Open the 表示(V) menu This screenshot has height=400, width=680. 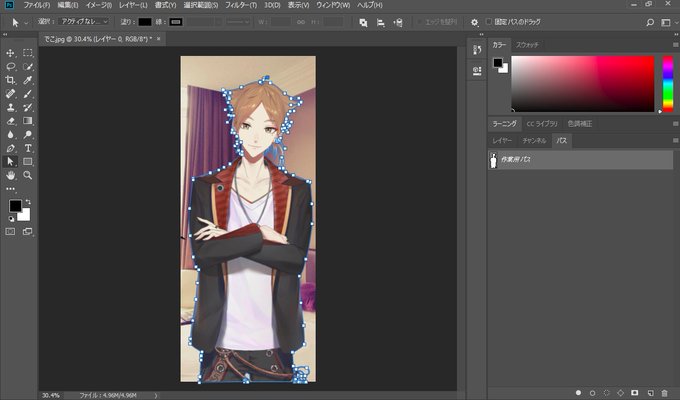(x=298, y=5)
